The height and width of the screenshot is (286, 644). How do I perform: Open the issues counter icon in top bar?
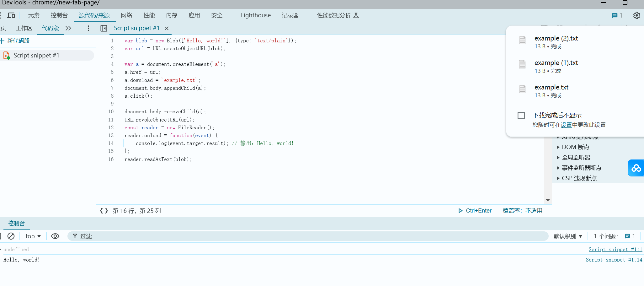pos(615,15)
